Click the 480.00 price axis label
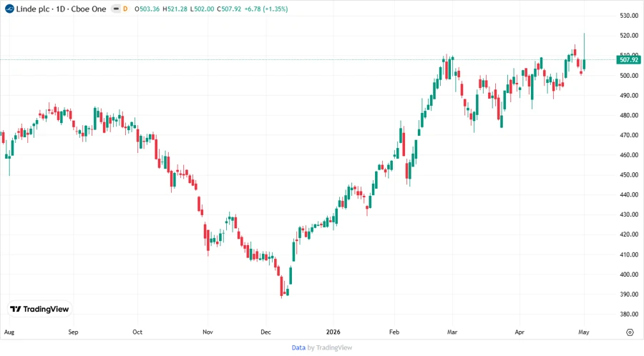The width and height of the screenshot is (644, 356). 629,115
